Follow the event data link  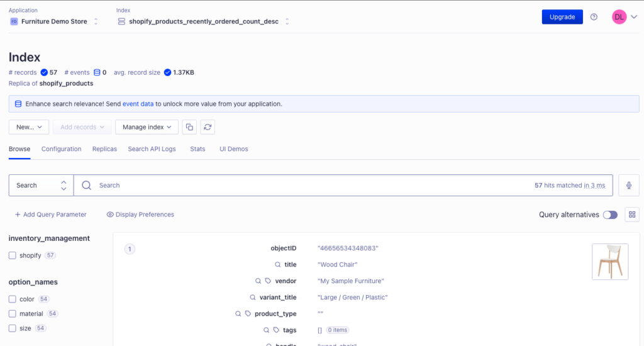click(x=138, y=104)
